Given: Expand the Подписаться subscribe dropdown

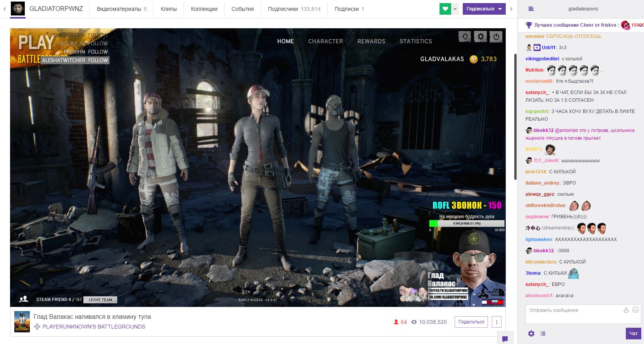Looking at the screenshot, I should [x=500, y=9].
